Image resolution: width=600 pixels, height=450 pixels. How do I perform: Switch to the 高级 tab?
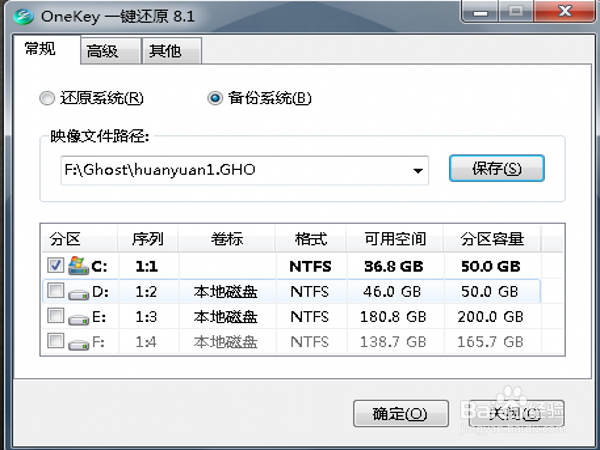pyautogui.click(x=110, y=51)
